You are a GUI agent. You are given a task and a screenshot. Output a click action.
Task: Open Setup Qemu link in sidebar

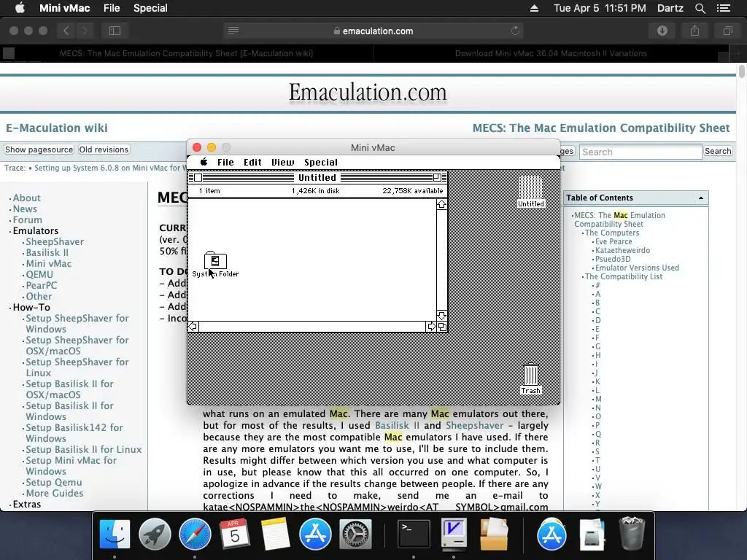click(x=54, y=482)
